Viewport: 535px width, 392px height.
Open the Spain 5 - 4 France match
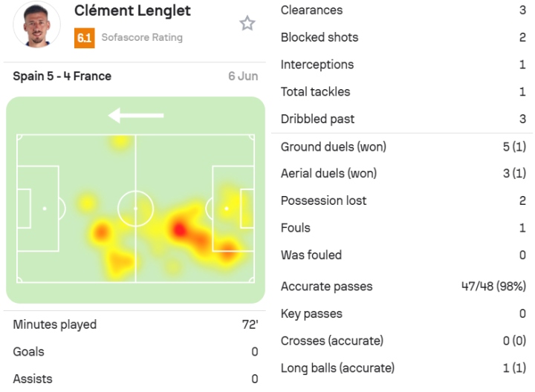[x=62, y=76]
